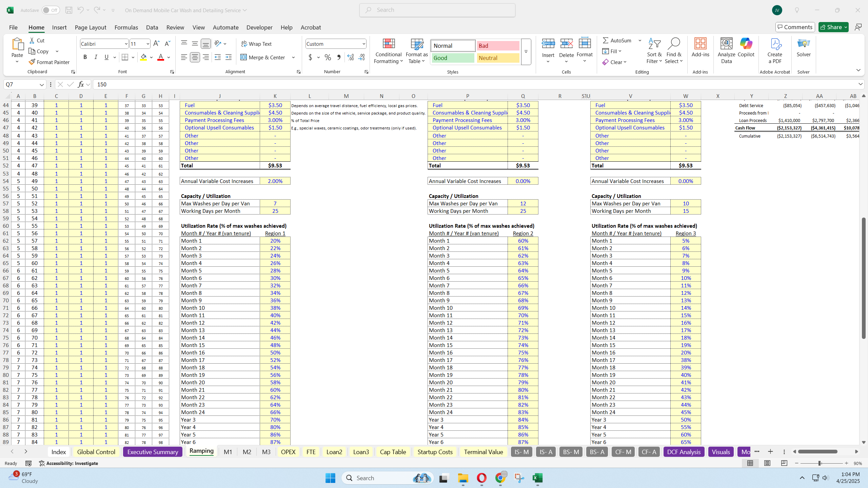The height and width of the screenshot is (488, 868).
Task: Open the number format combo box
Action: (x=335, y=44)
